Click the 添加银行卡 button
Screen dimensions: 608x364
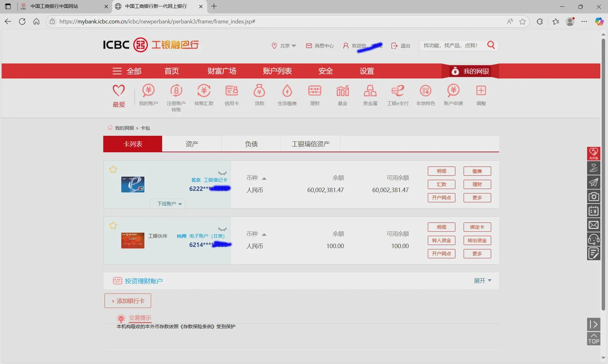[x=128, y=301]
